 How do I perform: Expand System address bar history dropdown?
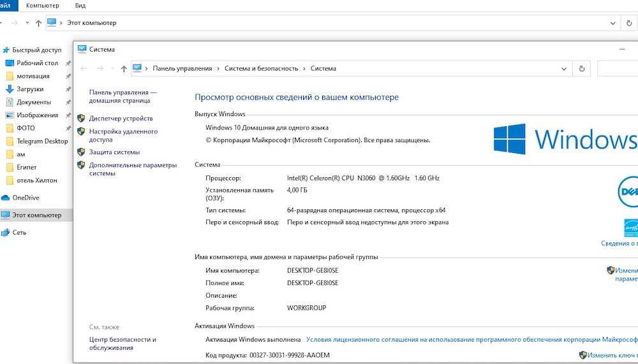coord(563,69)
